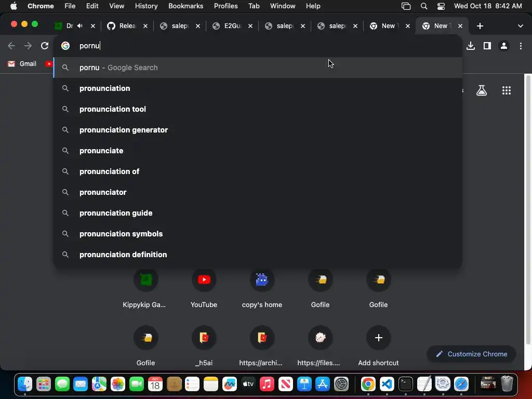The height and width of the screenshot is (399, 532).
Task: Click the Customize Chrome button
Action: click(472, 354)
